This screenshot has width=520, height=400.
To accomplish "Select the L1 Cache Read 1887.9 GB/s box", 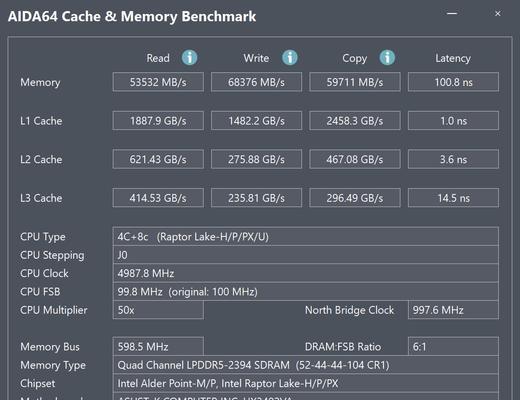I will click(158, 121).
